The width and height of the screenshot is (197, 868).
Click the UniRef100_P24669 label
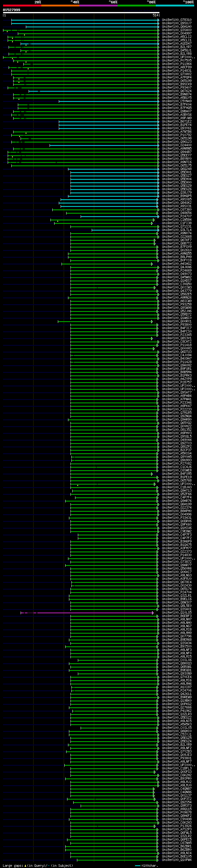coord(177,271)
